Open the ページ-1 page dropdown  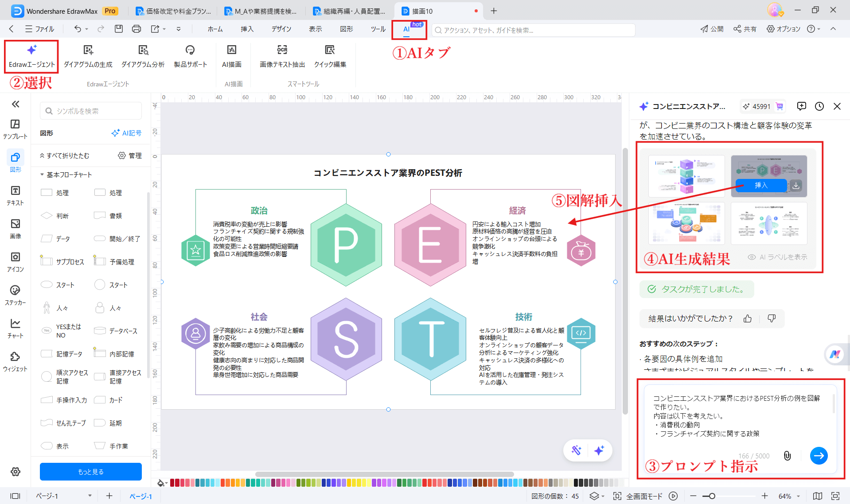pyautogui.click(x=90, y=496)
